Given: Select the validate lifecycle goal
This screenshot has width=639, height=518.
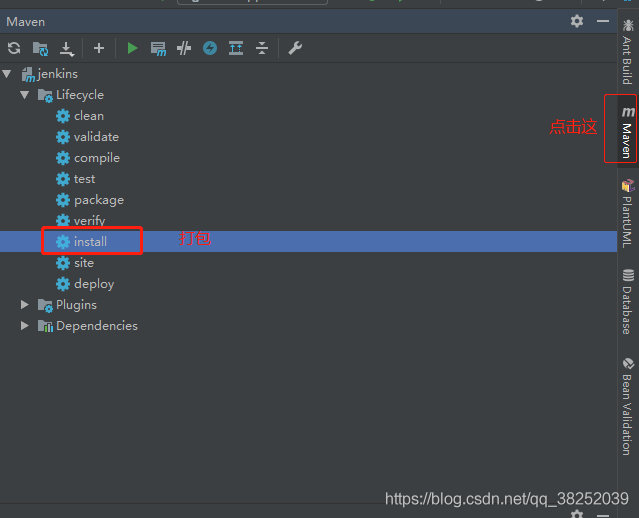Looking at the screenshot, I should click(308, 137).
